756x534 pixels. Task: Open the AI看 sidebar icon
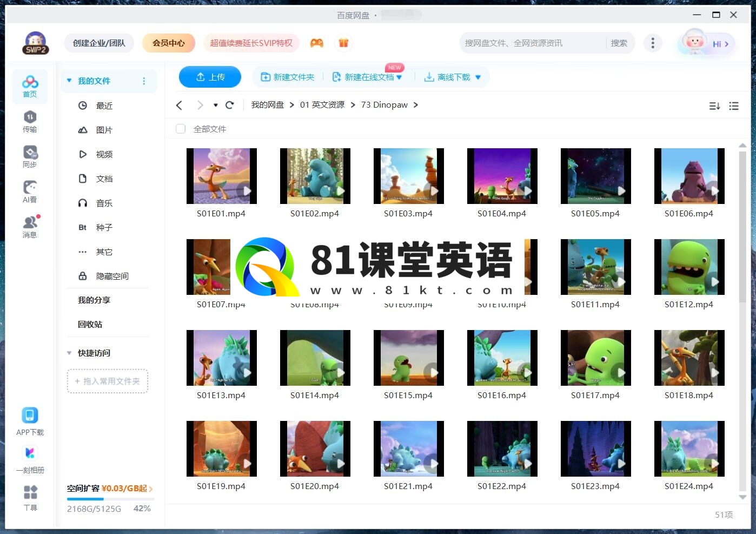pyautogui.click(x=30, y=192)
